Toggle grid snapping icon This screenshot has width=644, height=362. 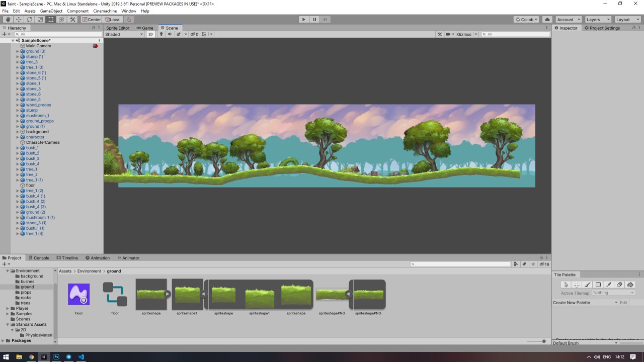(129, 20)
